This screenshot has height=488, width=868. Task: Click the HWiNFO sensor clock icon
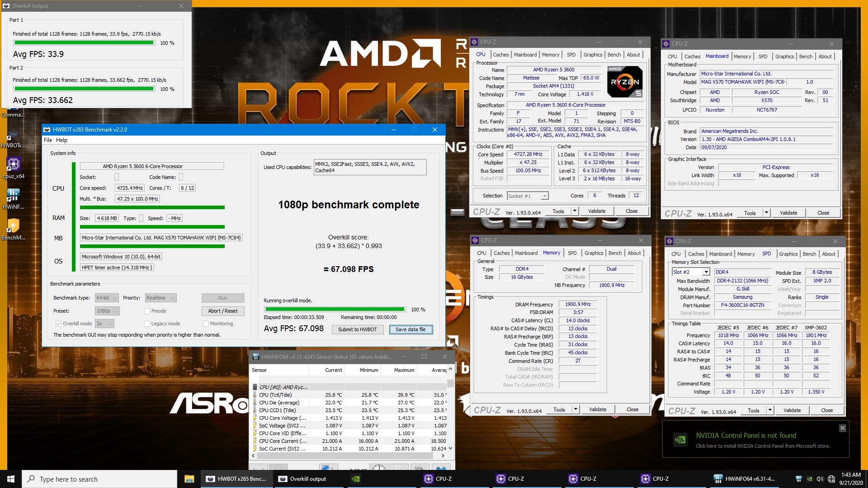pos(379,467)
